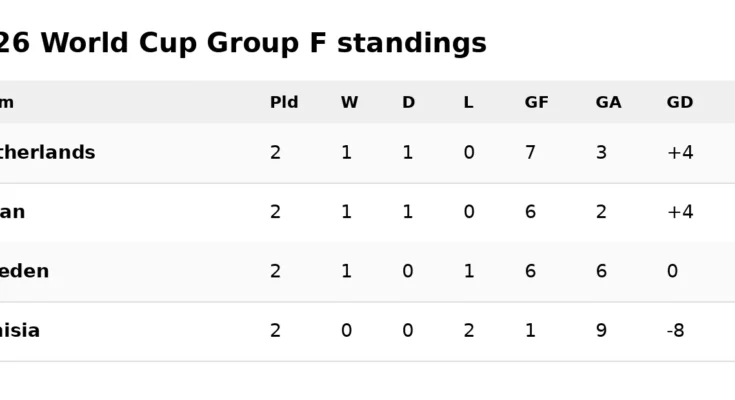This screenshot has height=400, width=735.
Task: Click the Pld column header
Action: pyautogui.click(x=284, y=102)
